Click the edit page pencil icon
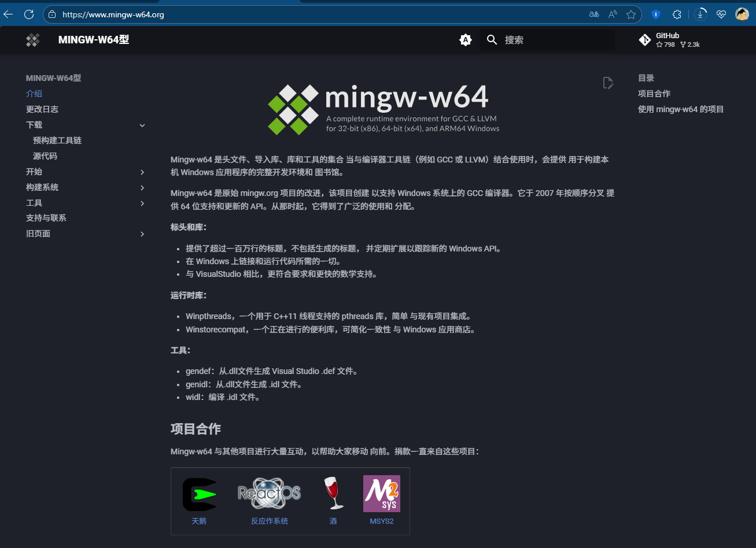This screenshot has width=756, height=548. tap(608, 83)
